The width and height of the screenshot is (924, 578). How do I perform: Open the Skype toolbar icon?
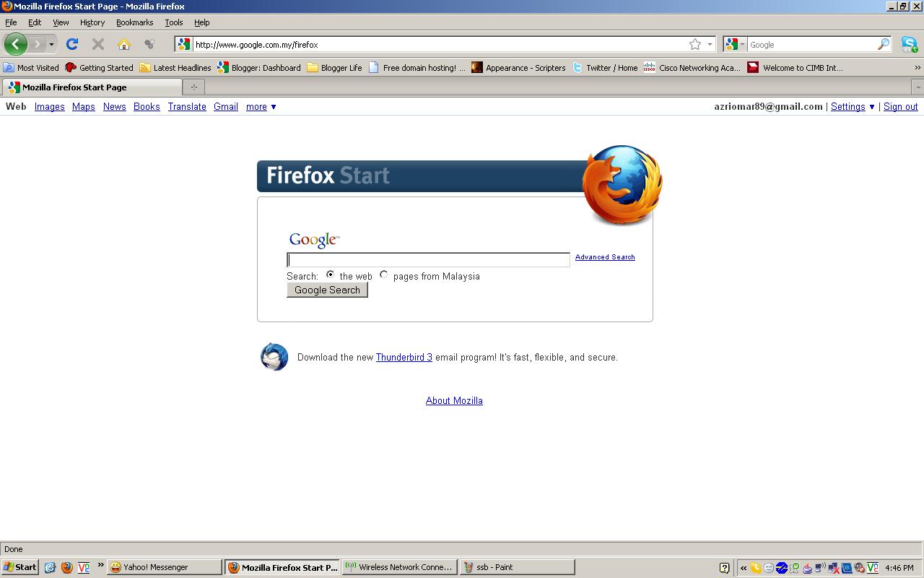(x=909, y=44)
